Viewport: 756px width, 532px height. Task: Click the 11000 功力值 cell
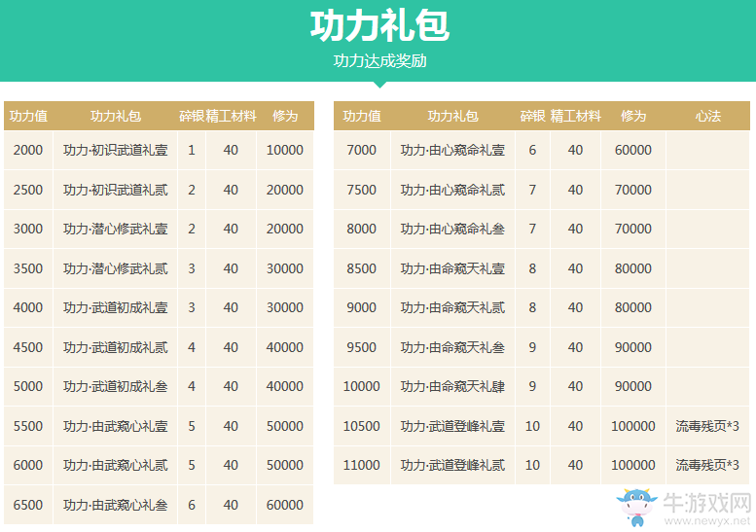pos(362,465)
